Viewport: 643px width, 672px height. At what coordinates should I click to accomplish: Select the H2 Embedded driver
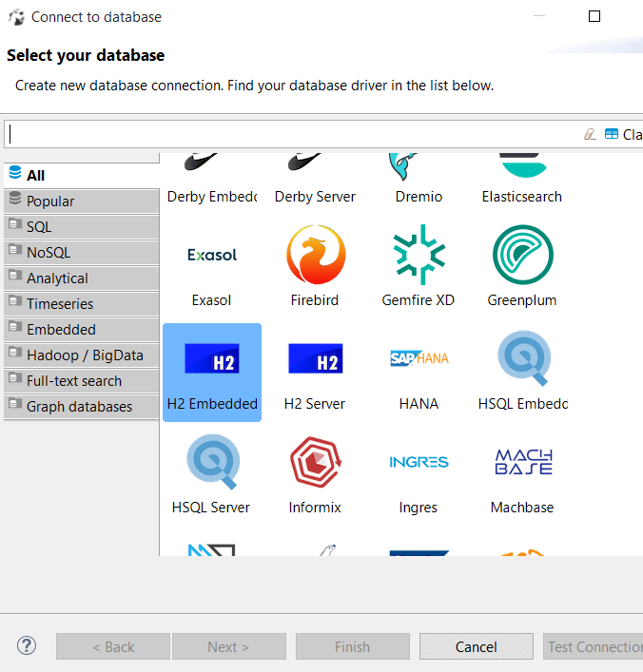pos(212,373)
